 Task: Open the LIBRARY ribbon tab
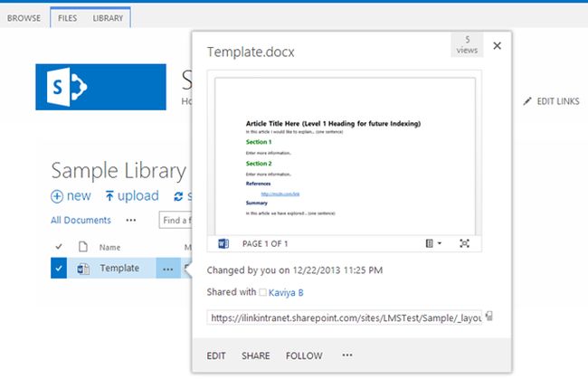(108, 17)
